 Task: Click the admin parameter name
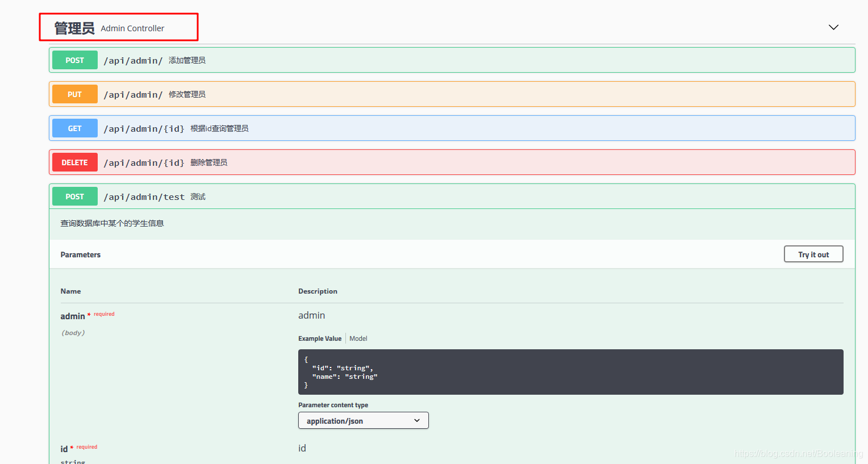[x=73, y=316]
